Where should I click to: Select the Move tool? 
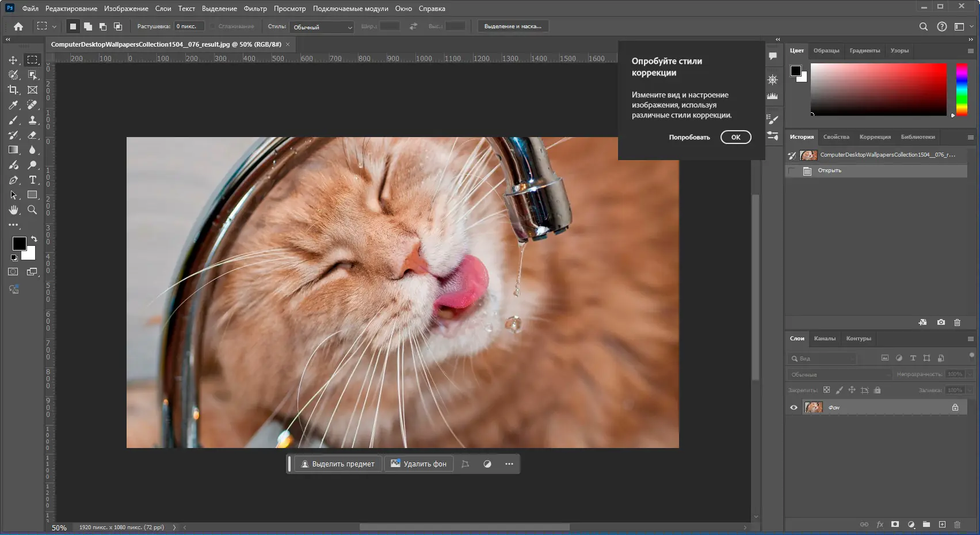pos(13,60)
